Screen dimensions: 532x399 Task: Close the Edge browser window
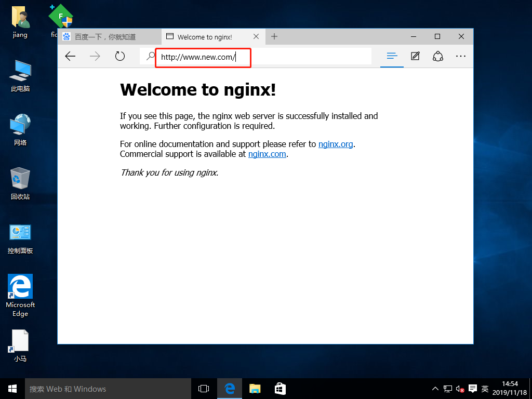click(x=461, y=36)
